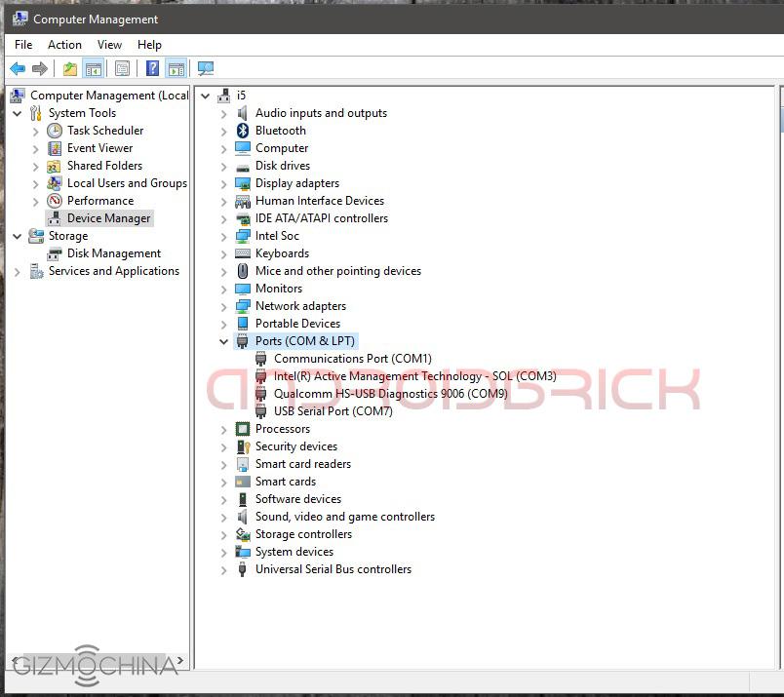
Task: Open the Help question mark icon
Action: point(152,68)
